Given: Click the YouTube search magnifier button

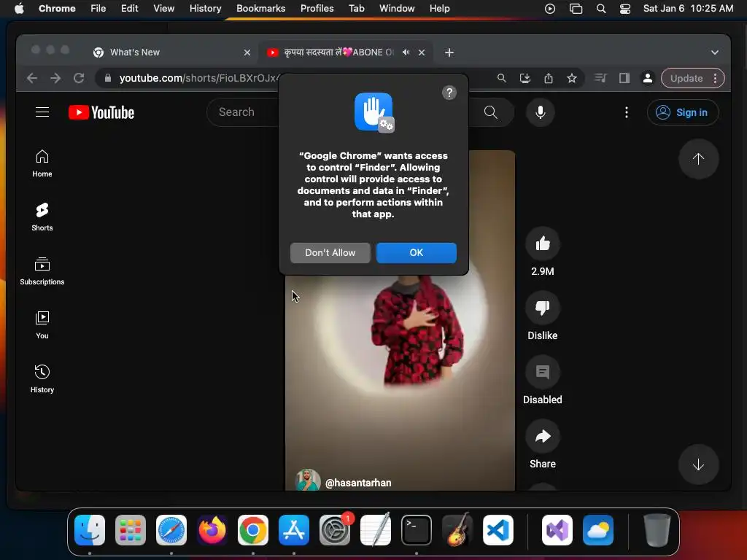Looking at the screenshot, I should [491, 112].
